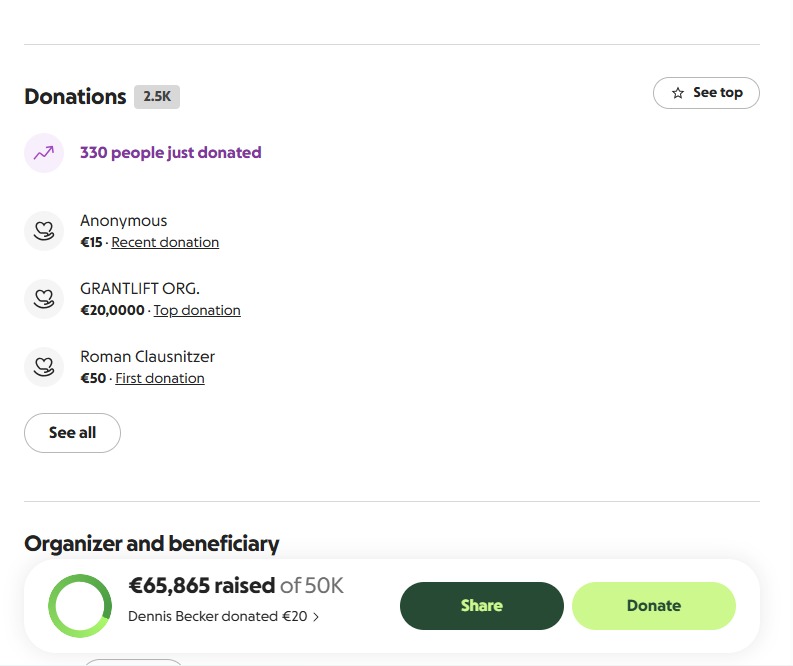This screenshot has height=666, width=793.
Task: Select the Roman Clausnitzer donor name
Action: coord(147,357)
